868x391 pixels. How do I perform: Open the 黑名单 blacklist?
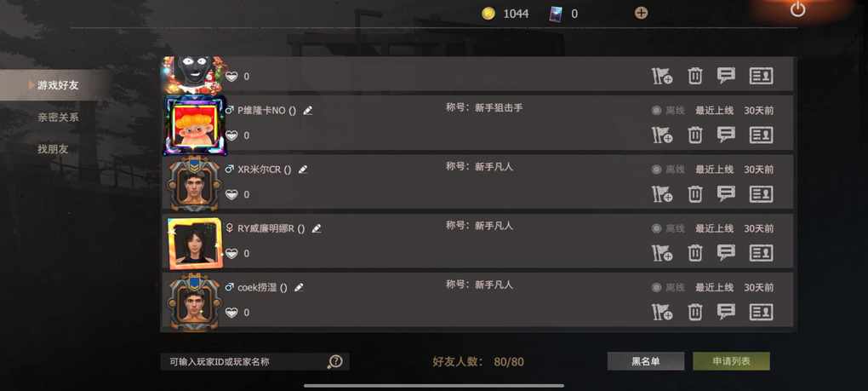point(645,362)
